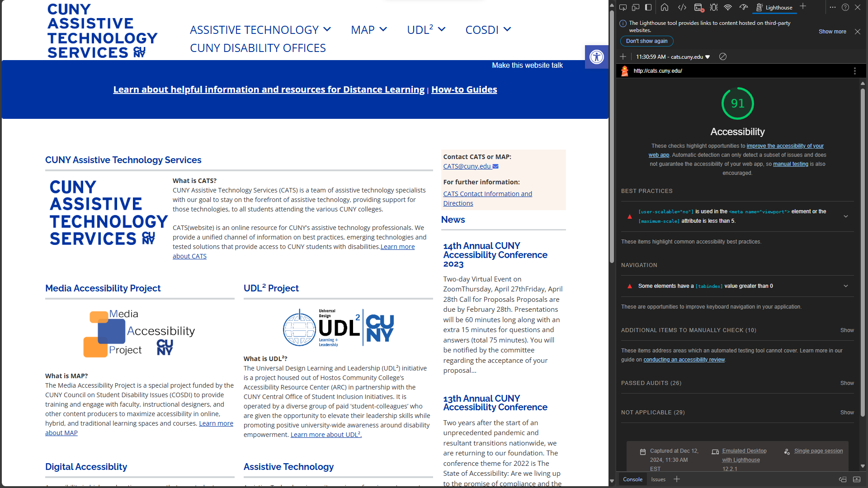Click the orange Lighthouse logo icon
Image resolution: width=868 pixels, height=488 pixels.
(625, 71)
